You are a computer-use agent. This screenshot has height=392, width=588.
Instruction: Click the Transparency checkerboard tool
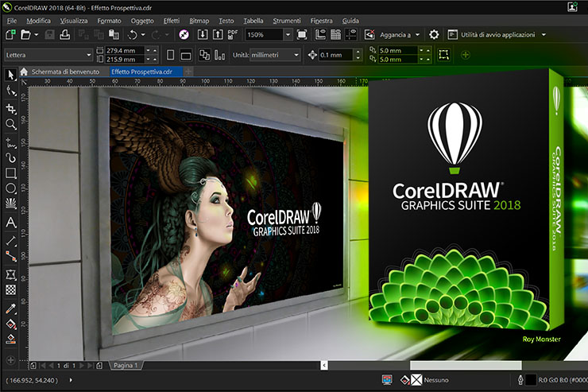click(x=11, y=290)
